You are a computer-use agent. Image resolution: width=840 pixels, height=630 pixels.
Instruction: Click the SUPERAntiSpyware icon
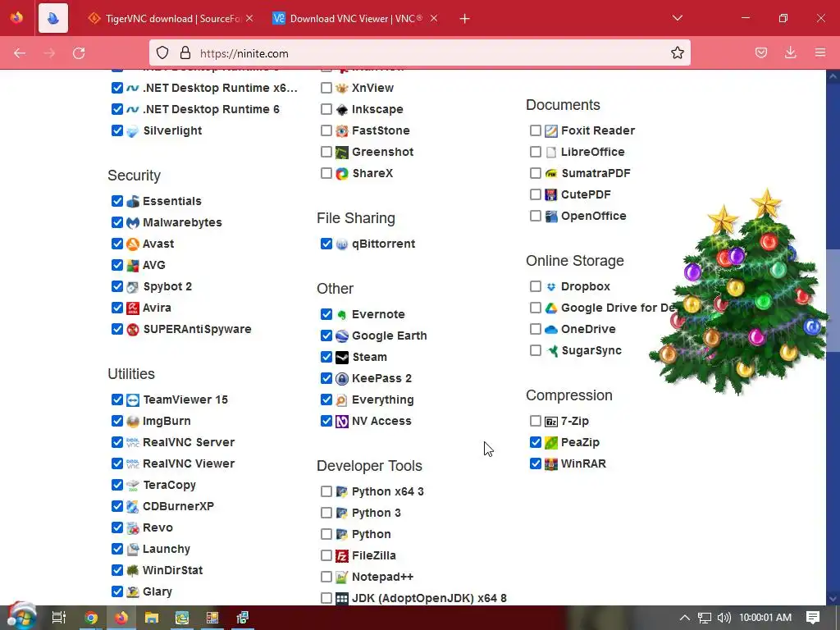[132, 330]
